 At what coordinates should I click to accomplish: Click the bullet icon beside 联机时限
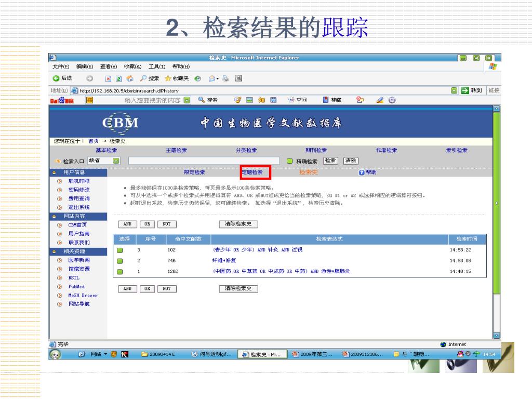[x=60, y=181]
